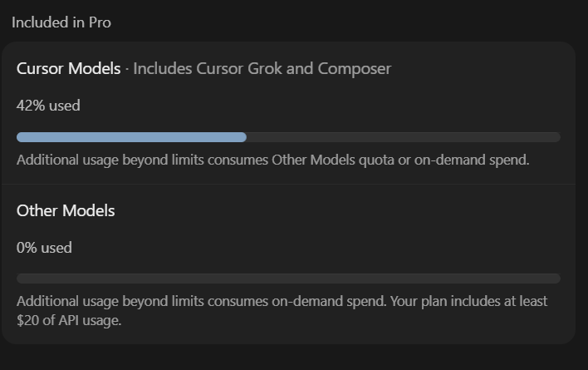Click the unfilled gray part of Cursor Models bar
Image resolution: width=588 pixels, height=370 pixels.
(x=404, y=137)
